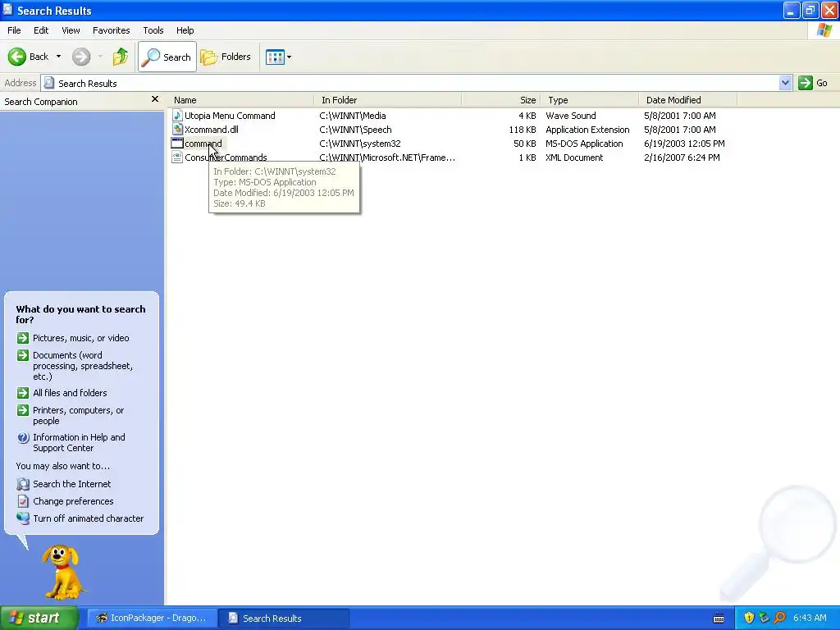Click the Turn off animated character icon
This screenshot has height=630, width=840.
click(x=22, y=518)
